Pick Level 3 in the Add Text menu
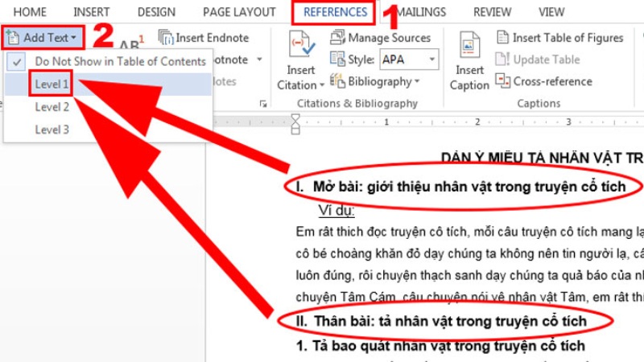This screenshot has width=644, height=362. 52,129
